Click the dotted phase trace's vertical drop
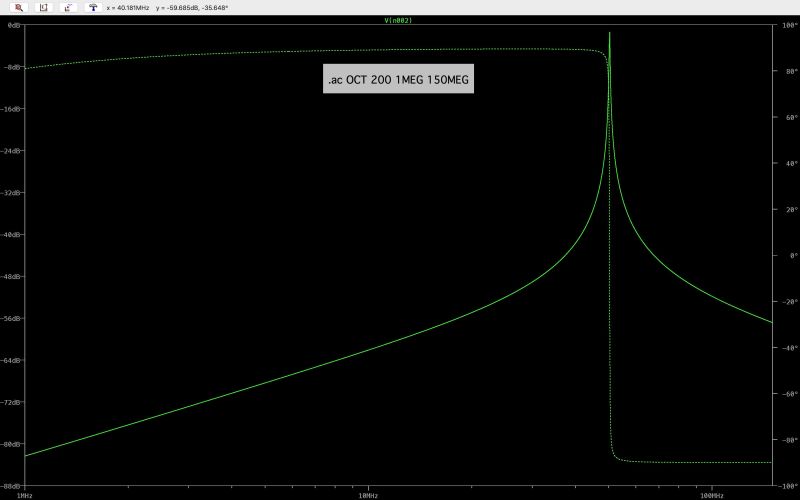The width and height of the screenshot is (800, 500). tap(610, 255)
